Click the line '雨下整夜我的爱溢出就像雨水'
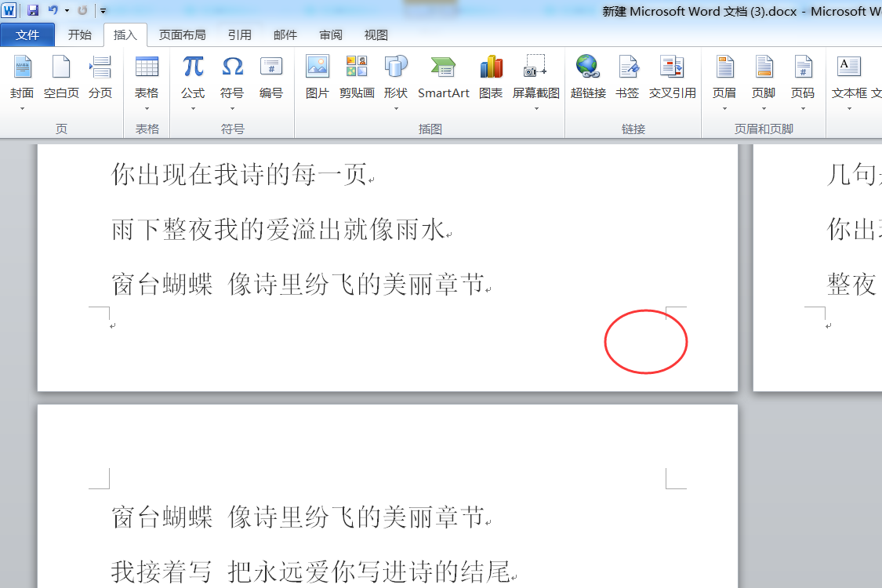Viewport: 882px width, 588px height. pos(278,229)
